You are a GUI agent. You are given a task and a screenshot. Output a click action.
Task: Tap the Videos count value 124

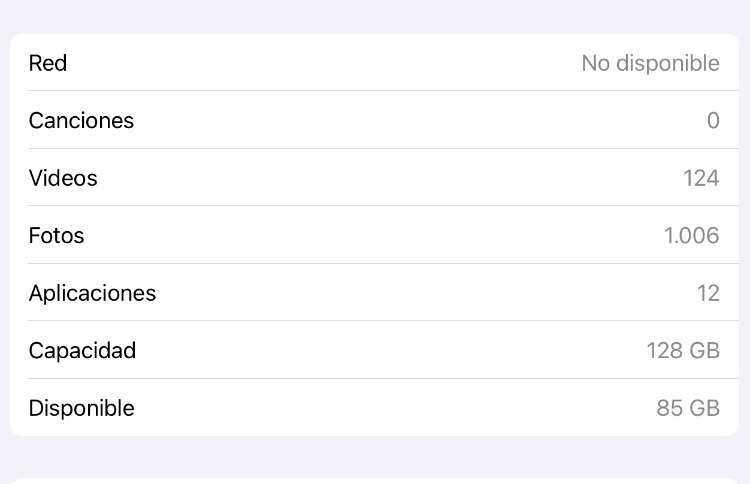click(701, 178)
